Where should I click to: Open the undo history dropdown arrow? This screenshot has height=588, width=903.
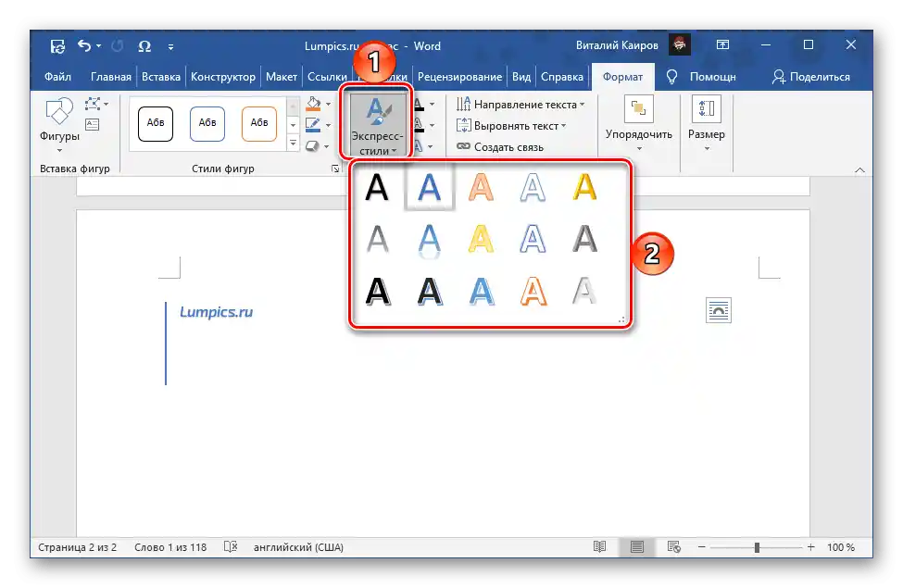coord(99,46)
